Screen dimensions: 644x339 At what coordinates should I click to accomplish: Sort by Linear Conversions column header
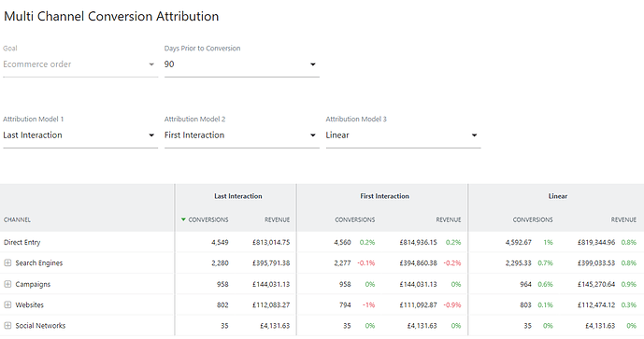533,220
